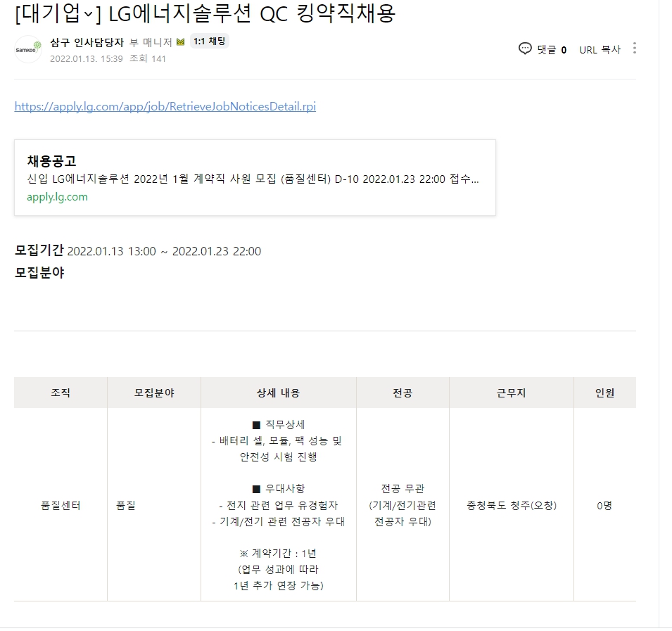This screenshot has height=631, width=672.
Task: Click the 전공 무관 cell text
Action: 402,489
